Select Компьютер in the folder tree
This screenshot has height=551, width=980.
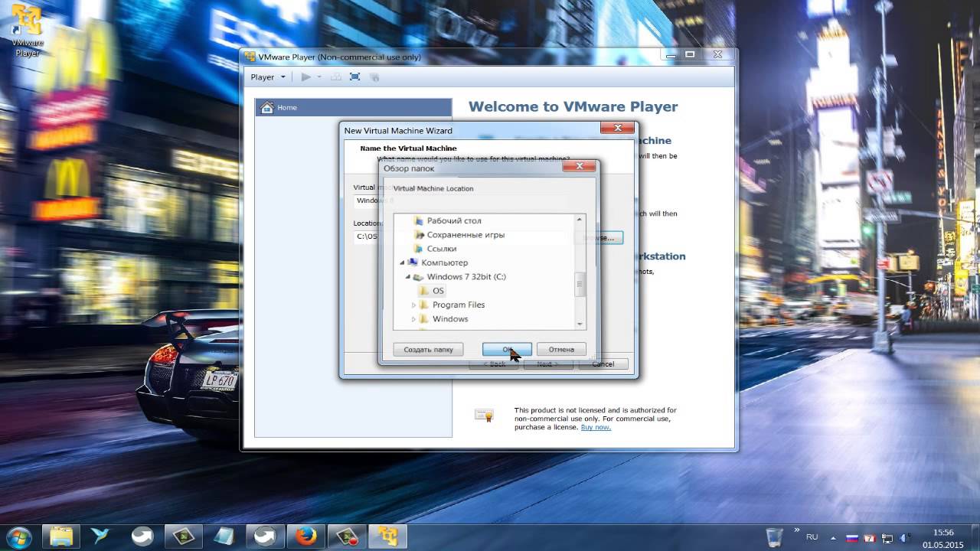click(x=444, y=262)
